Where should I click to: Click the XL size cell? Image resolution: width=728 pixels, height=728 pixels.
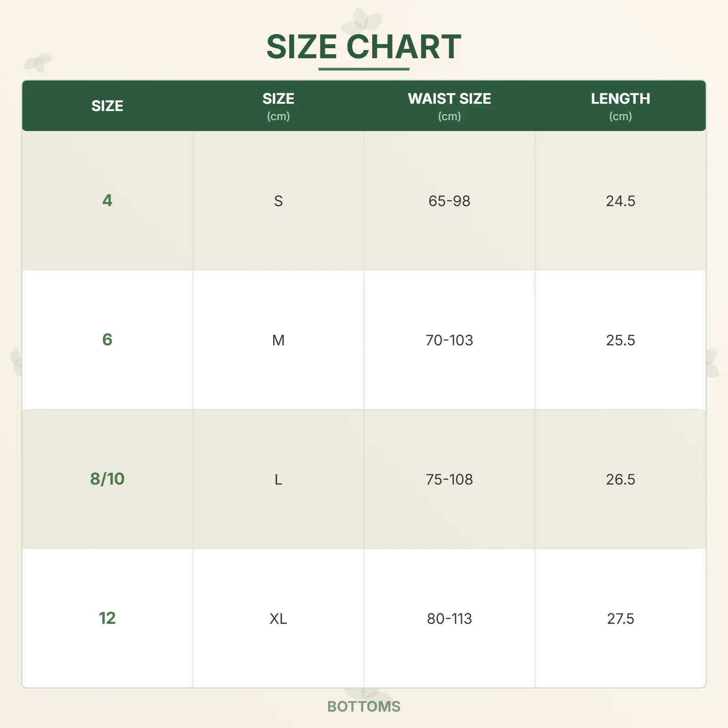278,619
